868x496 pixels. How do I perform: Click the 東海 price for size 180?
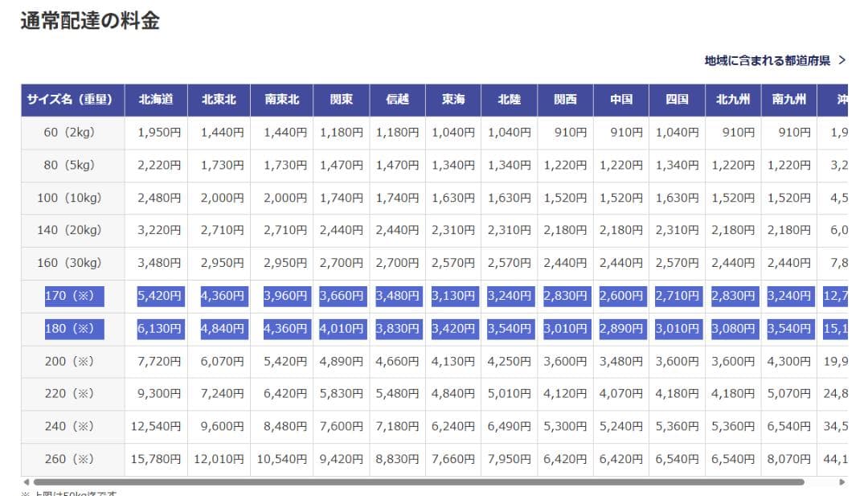[453, 329]
